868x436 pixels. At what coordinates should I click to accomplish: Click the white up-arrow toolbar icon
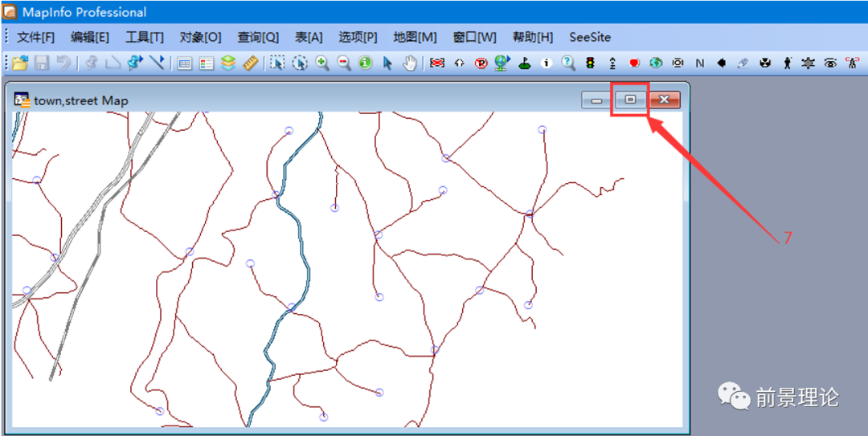(x=459, y=63)
